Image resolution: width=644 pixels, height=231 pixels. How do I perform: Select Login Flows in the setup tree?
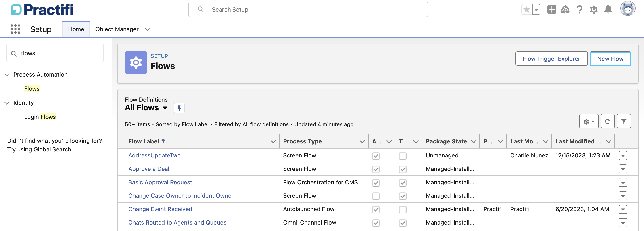[x=40, y=117]
